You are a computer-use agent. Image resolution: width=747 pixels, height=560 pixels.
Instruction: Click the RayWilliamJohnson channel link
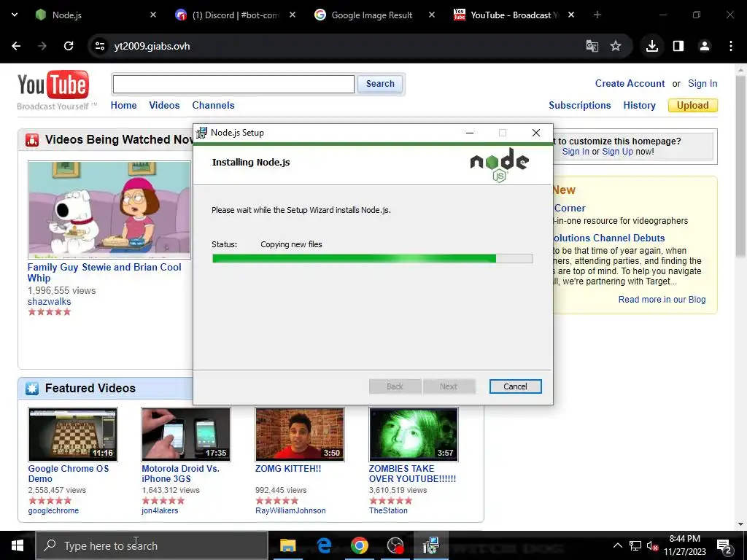(x=290, y=510)
